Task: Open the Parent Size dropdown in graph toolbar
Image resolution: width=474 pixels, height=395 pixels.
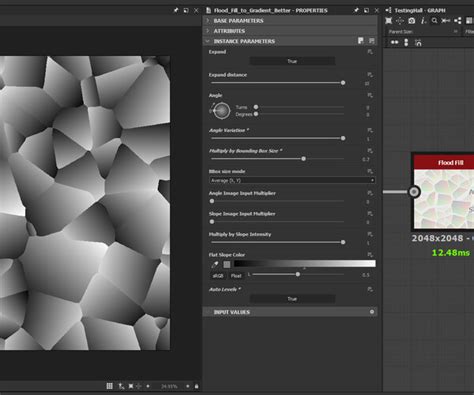Action: tap(423, 32)
